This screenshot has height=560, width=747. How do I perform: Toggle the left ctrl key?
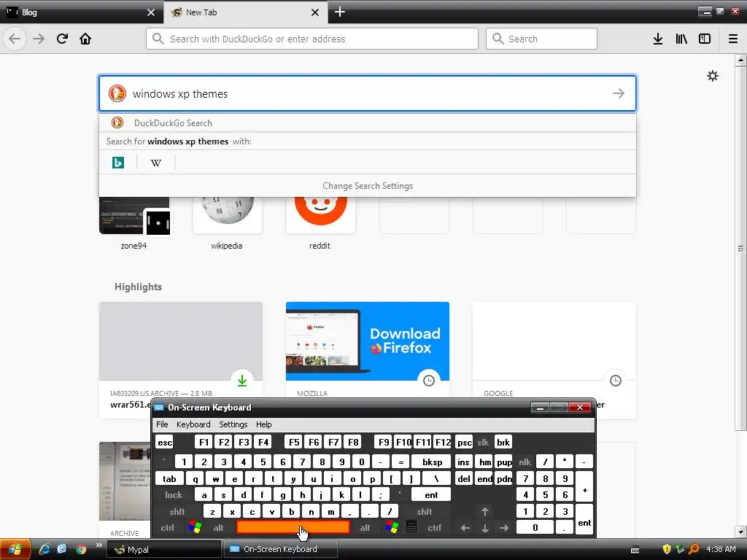click(167, 528)
